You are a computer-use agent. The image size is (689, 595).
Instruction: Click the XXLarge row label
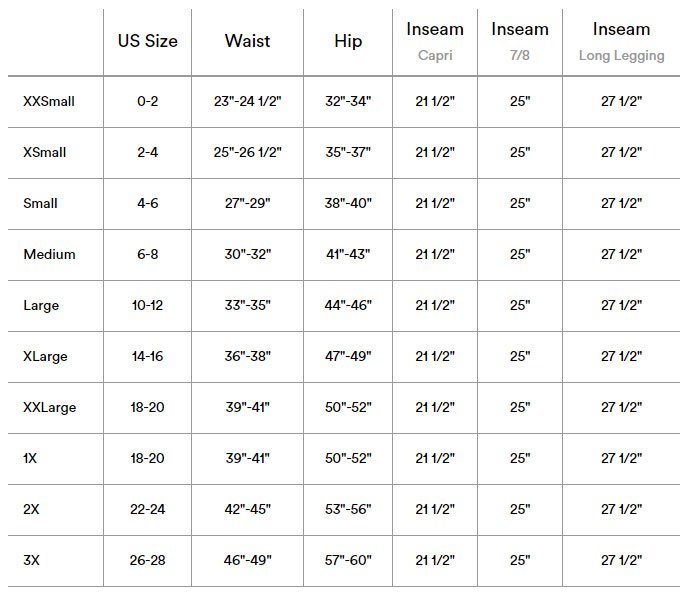tap(50, 407)
